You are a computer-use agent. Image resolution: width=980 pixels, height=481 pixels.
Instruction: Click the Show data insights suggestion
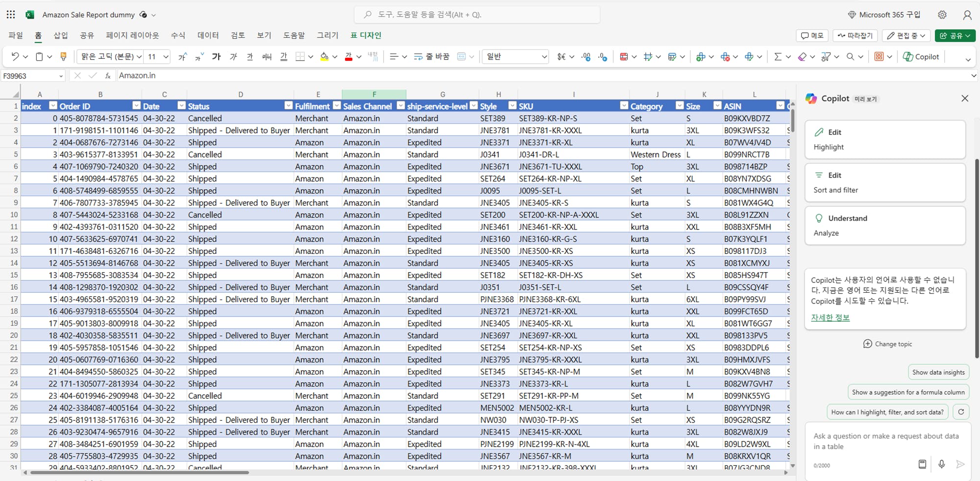938,372
